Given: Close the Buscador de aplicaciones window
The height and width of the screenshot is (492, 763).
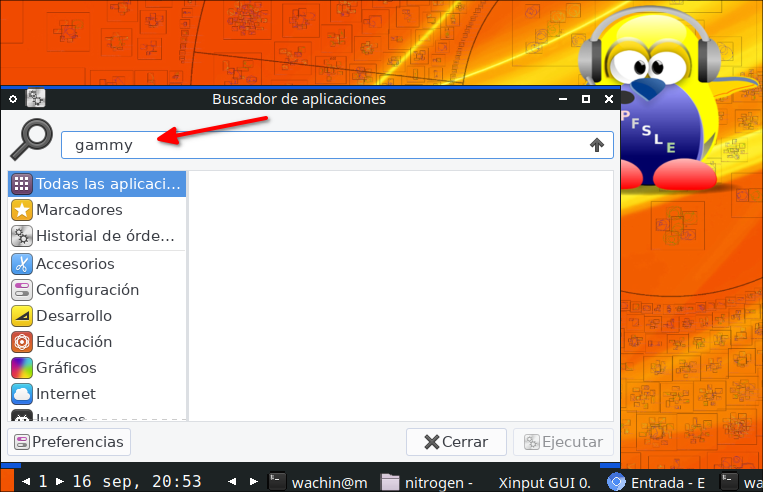Looking at the screenshot, I should pos(609,99).
